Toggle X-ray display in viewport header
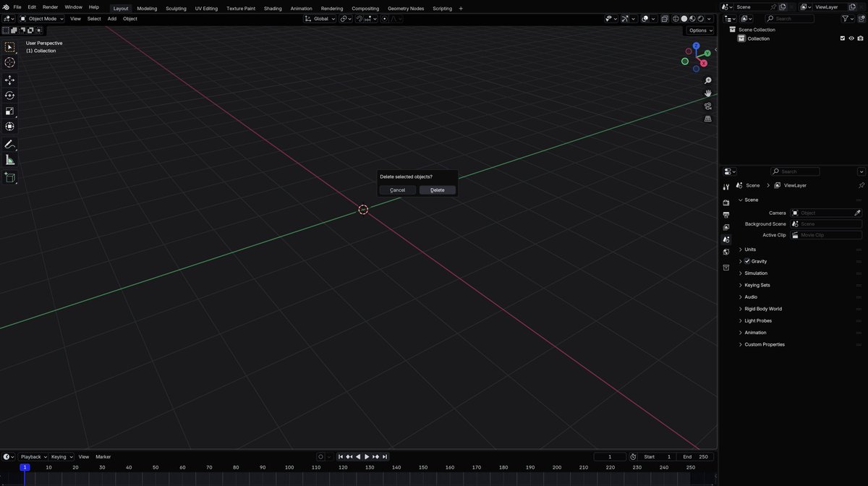The width and height of the screenshot is (868, 486). pyautogui.click(x=665, y=19)
